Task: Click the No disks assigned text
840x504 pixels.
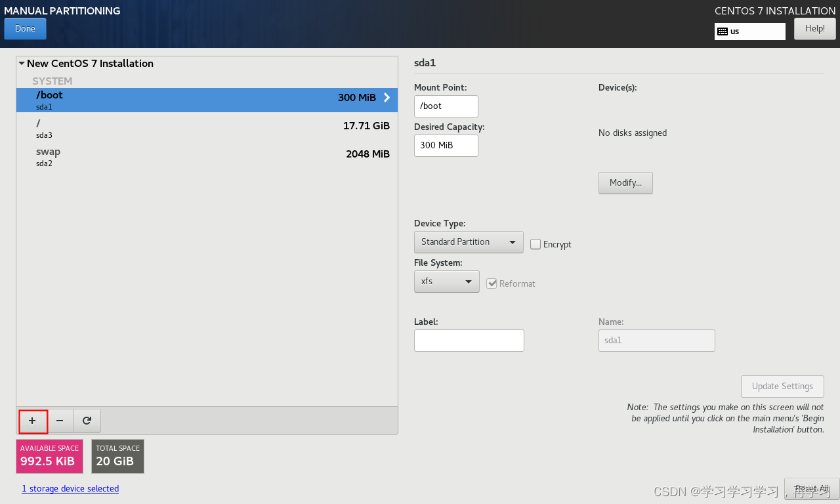Action: (x=633, y=133)
